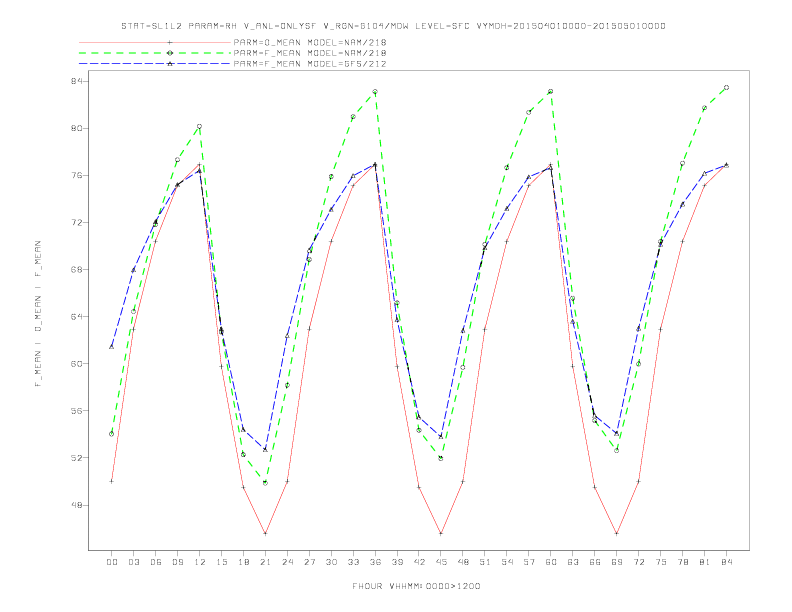
Task: Click x-axis tick label 66
Action: point(595,562)
